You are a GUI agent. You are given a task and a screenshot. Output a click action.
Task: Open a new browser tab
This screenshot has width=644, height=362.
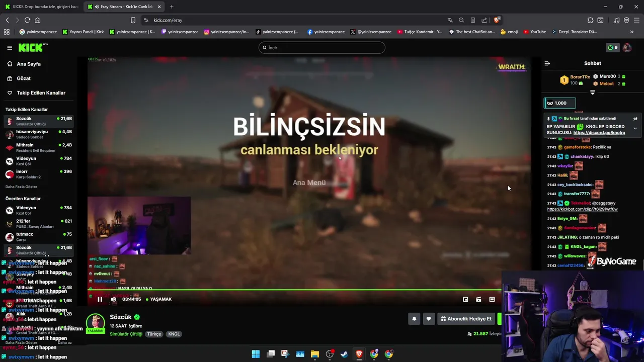pos(172,7)
